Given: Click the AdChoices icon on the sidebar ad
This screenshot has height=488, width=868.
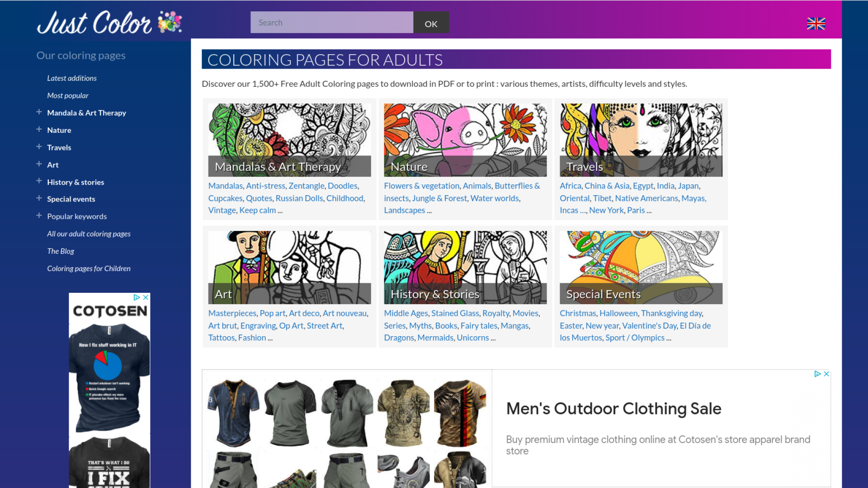Looking at the screenshot, I should (x=137, y=297).
